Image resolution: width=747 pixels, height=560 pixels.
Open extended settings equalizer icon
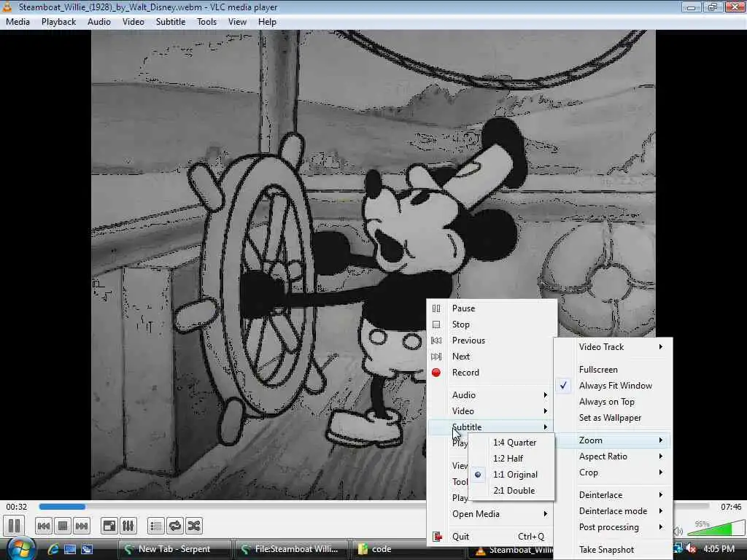click(x=128, y=526)
